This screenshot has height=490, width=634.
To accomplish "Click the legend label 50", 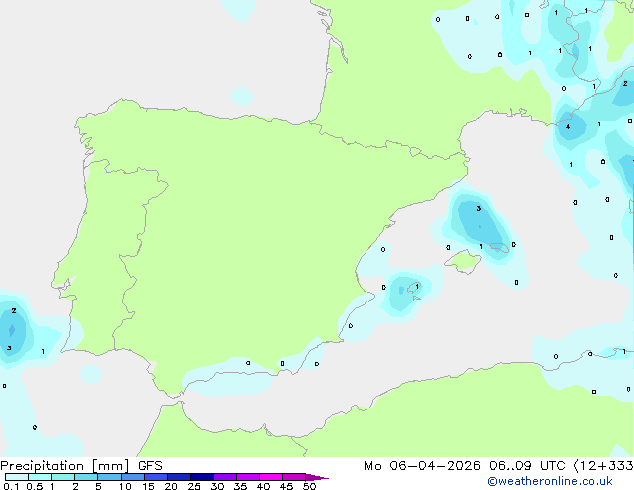I will pyautogui.click(x=309, y=486).
